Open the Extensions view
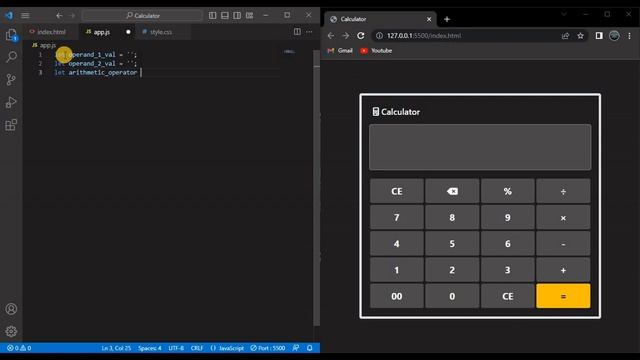Viewport: 640px width, 360px height. (x=11, y=124)
